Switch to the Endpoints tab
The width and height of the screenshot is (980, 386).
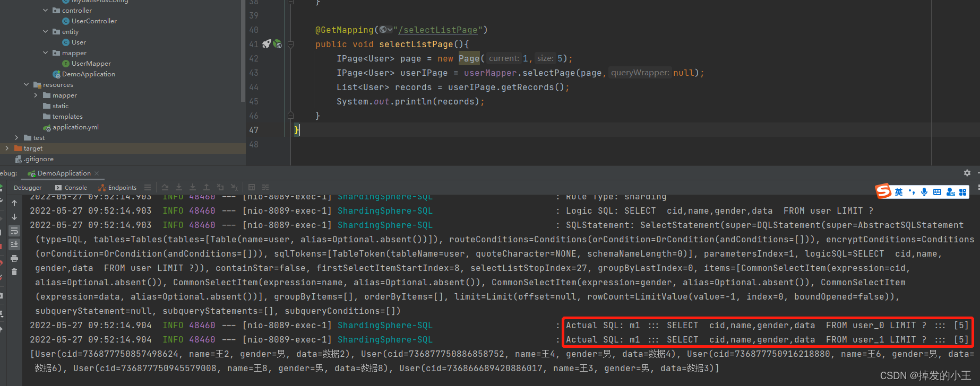click(117, 188)
